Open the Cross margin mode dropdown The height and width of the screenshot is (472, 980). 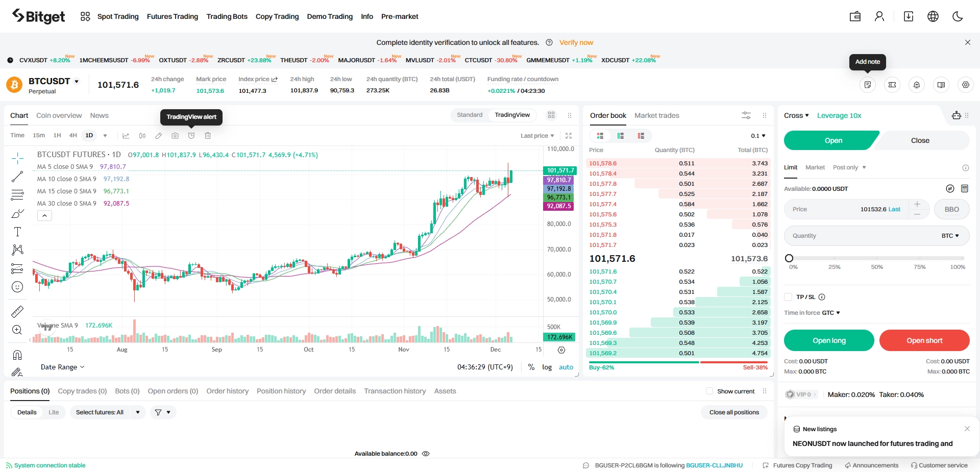pyautogui.click(x=796, y=115)
